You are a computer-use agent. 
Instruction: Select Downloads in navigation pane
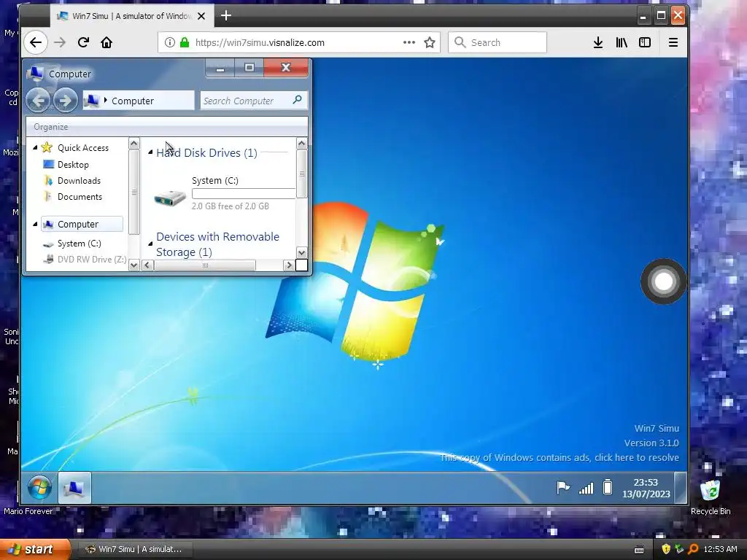pyautogui.click(x=79, y=181)
